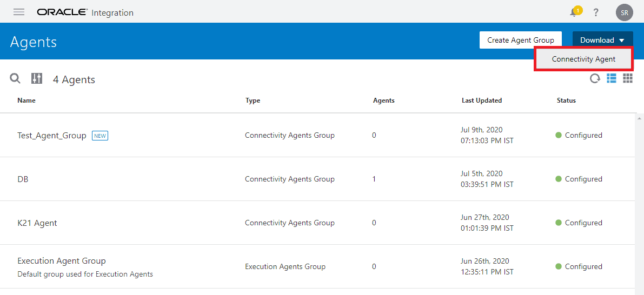The image size is (644, 295).
Task: Switch to list view
Action: 612,78
